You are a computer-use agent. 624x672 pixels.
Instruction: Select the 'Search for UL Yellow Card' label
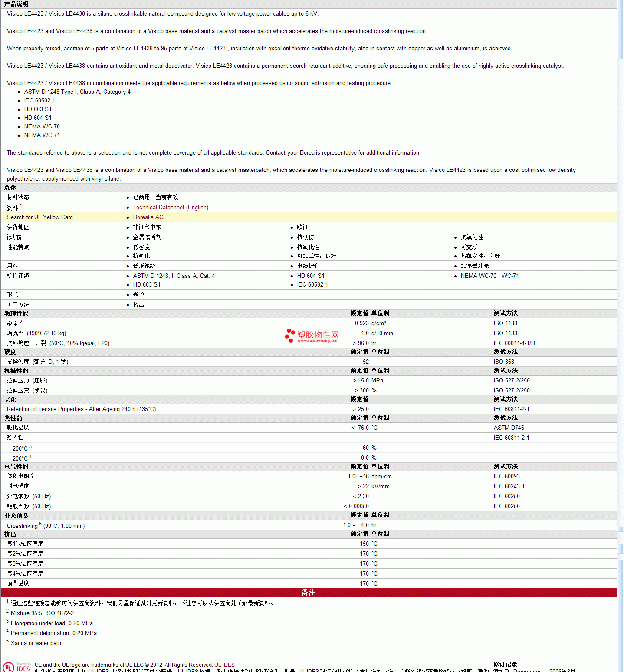click(40, 217)
